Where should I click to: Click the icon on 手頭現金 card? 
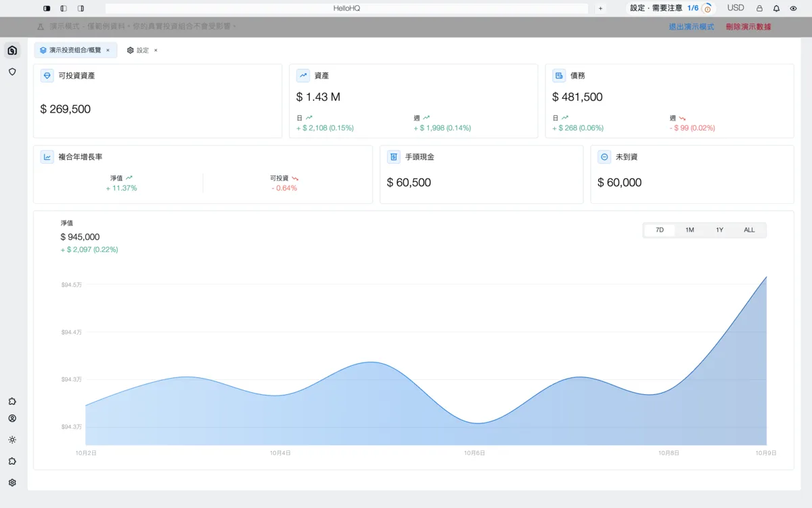tap(393, 157)
